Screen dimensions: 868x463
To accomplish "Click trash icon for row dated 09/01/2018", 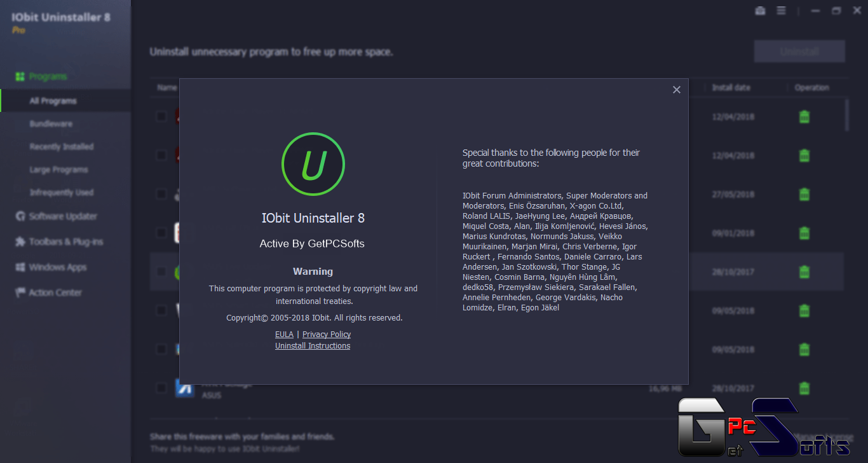I will [x=804, y=233].
